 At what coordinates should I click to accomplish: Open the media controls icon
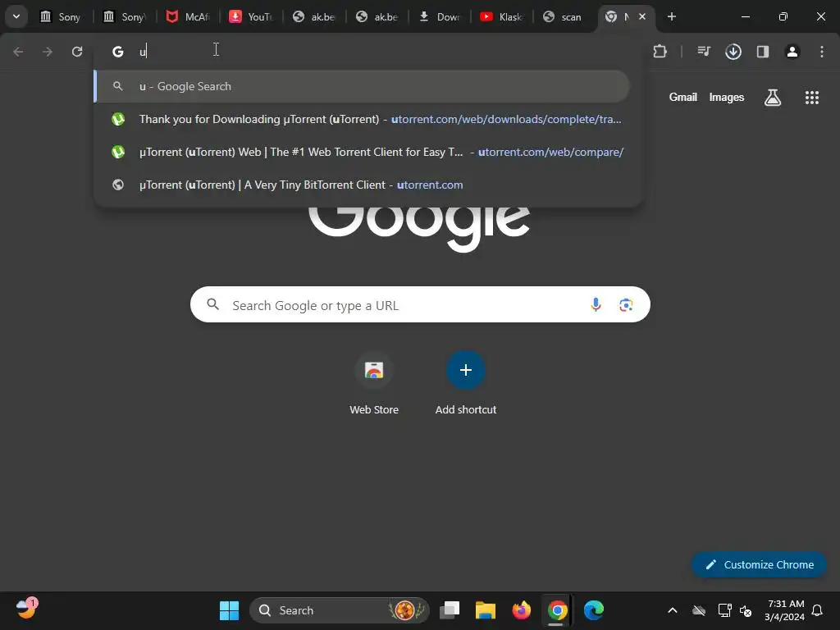(704, 52)
